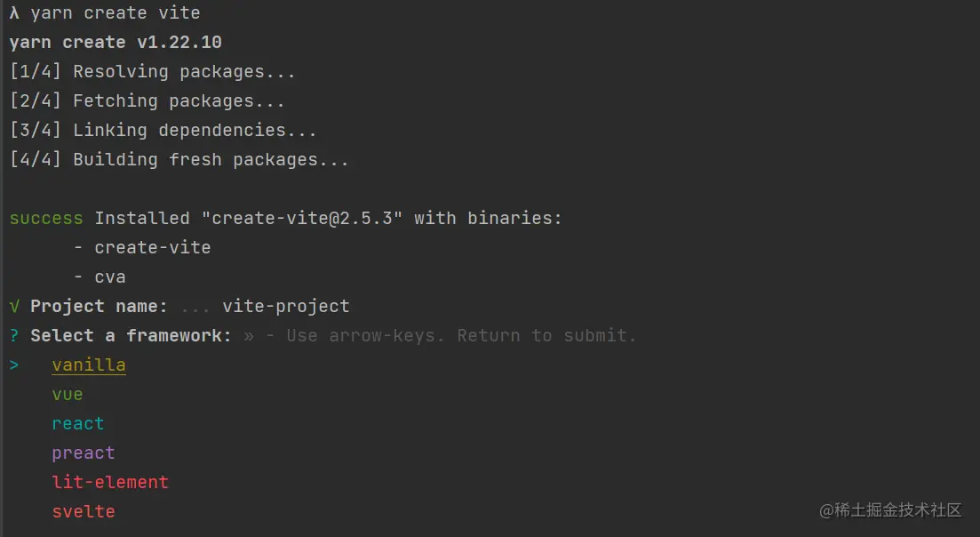
Task: Select the vanilla framework option
Action: [89, 365]
